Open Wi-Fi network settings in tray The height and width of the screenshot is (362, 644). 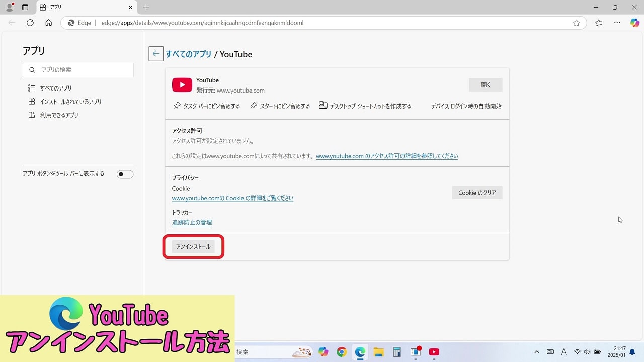(577, 352)
